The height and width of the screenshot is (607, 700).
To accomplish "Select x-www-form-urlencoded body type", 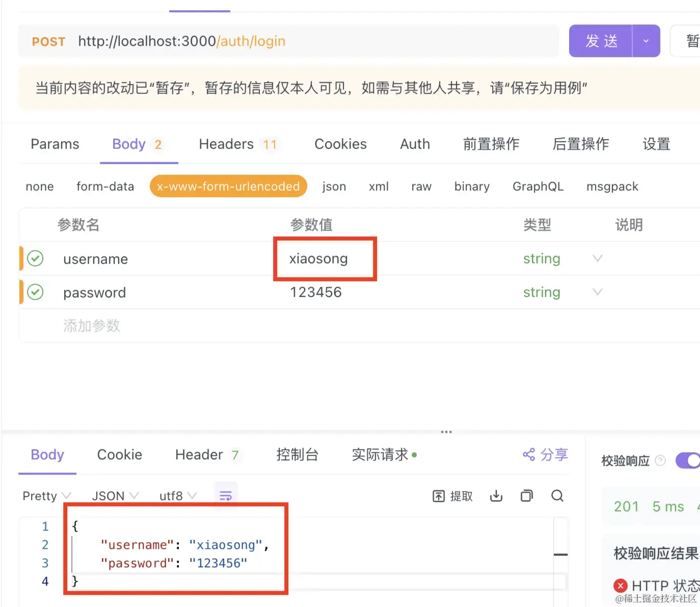I will pos(228,186).
